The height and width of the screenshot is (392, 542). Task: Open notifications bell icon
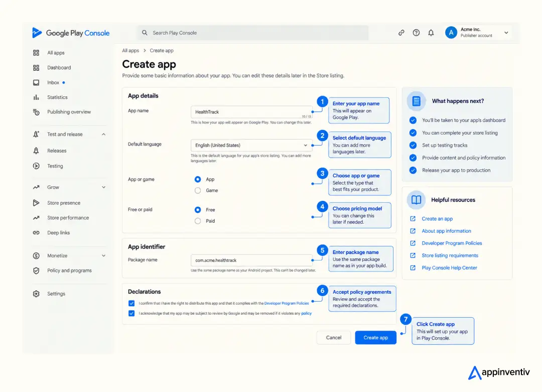(x=431, y=33)
